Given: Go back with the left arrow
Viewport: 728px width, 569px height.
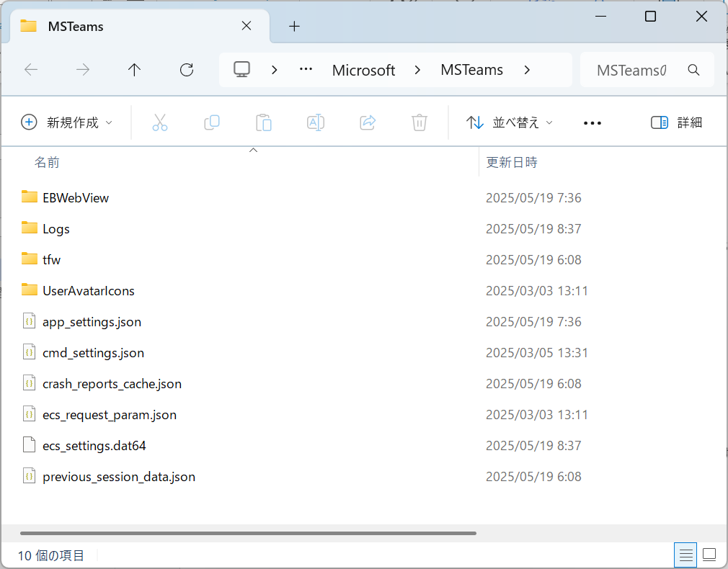Looking at the screenshot, I should (31, 70).
